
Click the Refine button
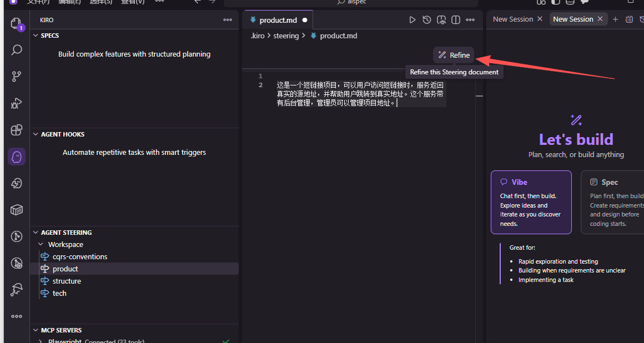(454, 55)
